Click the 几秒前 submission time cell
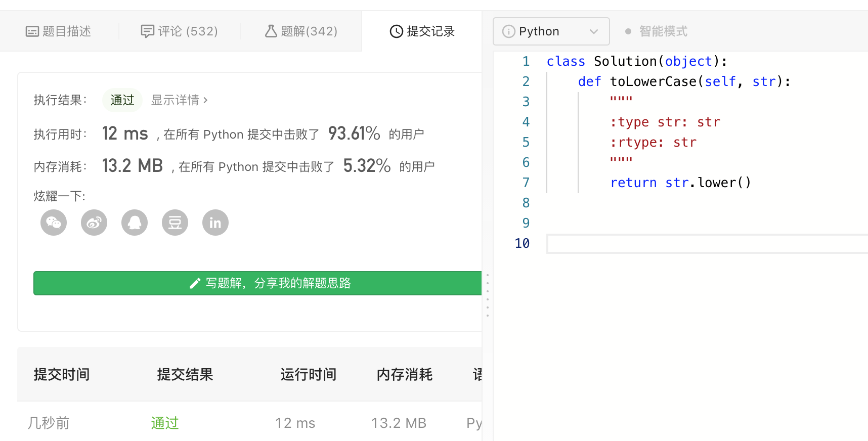 pos(49,423)
